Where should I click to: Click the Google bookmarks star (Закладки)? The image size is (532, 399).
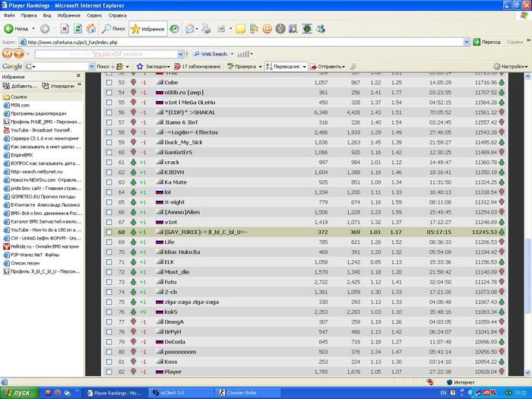[x=153, y=67]
